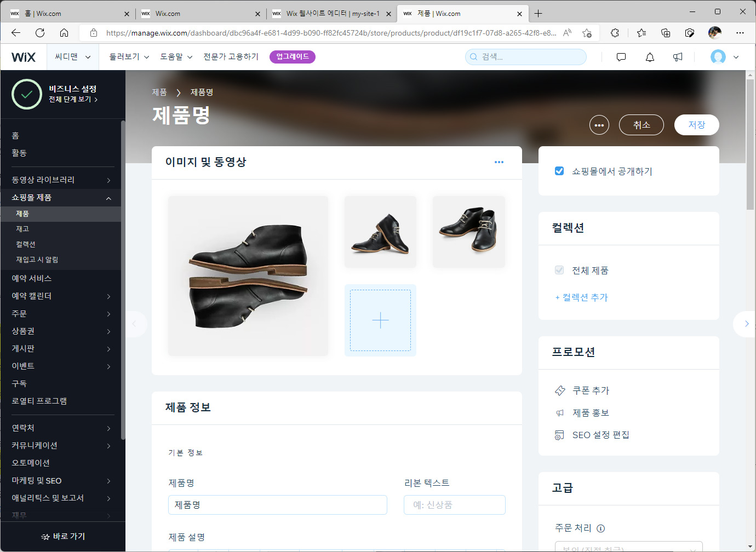
Task: Click + 컬렉션 추가 link
Action: pos(582,297)
